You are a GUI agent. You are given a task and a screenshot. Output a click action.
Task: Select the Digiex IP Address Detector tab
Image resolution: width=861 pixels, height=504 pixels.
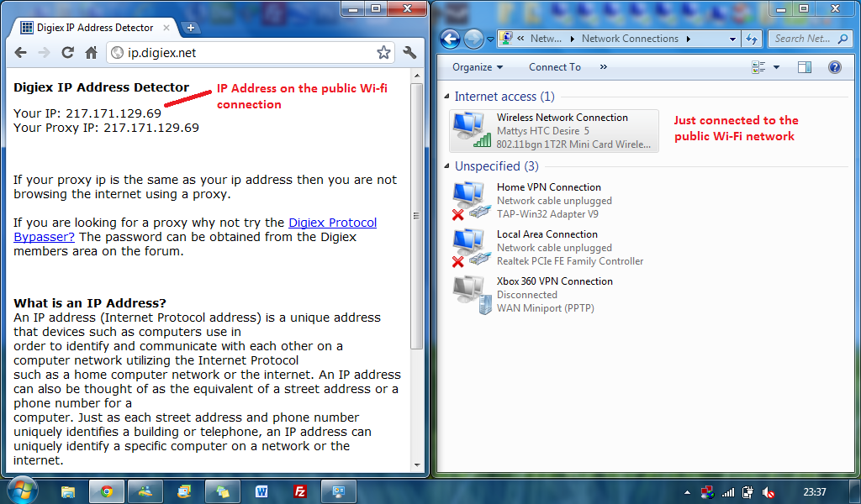94,28
